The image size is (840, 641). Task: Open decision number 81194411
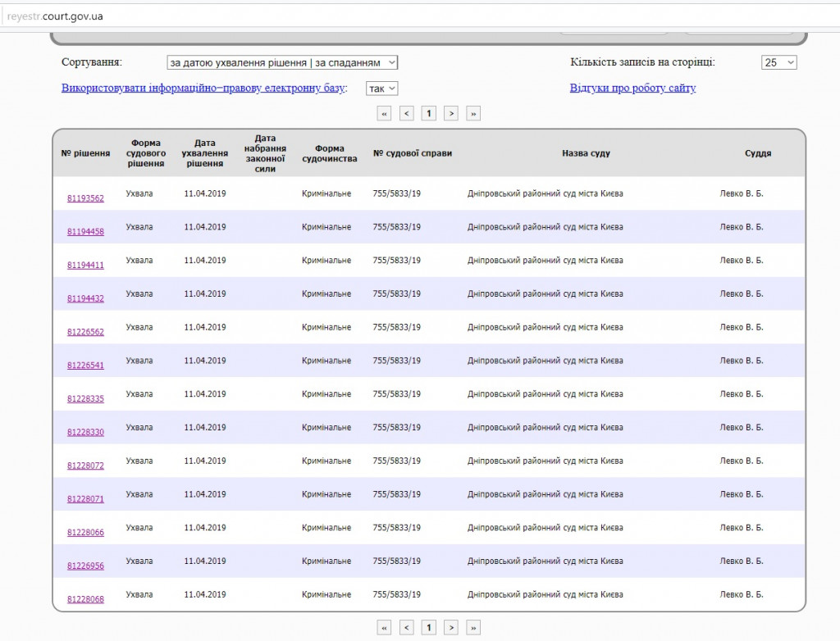pos(85,266)
